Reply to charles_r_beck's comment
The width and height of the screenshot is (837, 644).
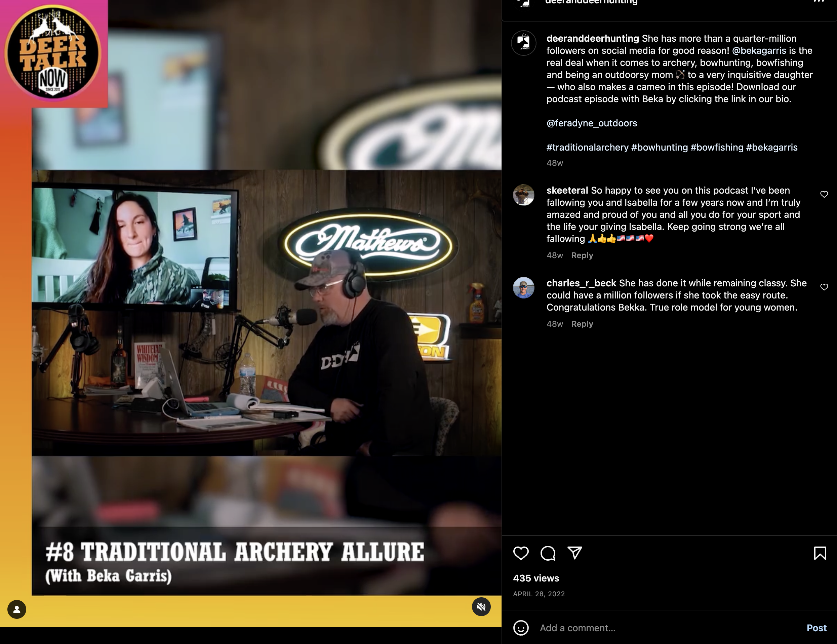[582, 324]
